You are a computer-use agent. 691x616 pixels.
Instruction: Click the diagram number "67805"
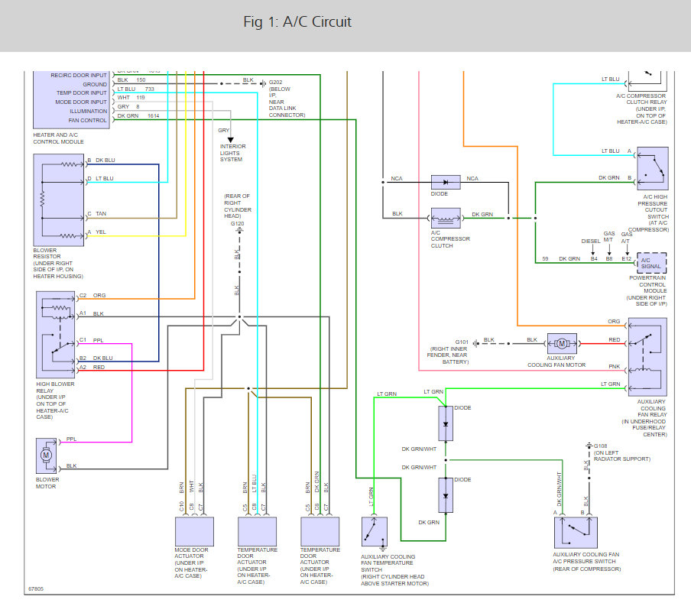point(36,589)
